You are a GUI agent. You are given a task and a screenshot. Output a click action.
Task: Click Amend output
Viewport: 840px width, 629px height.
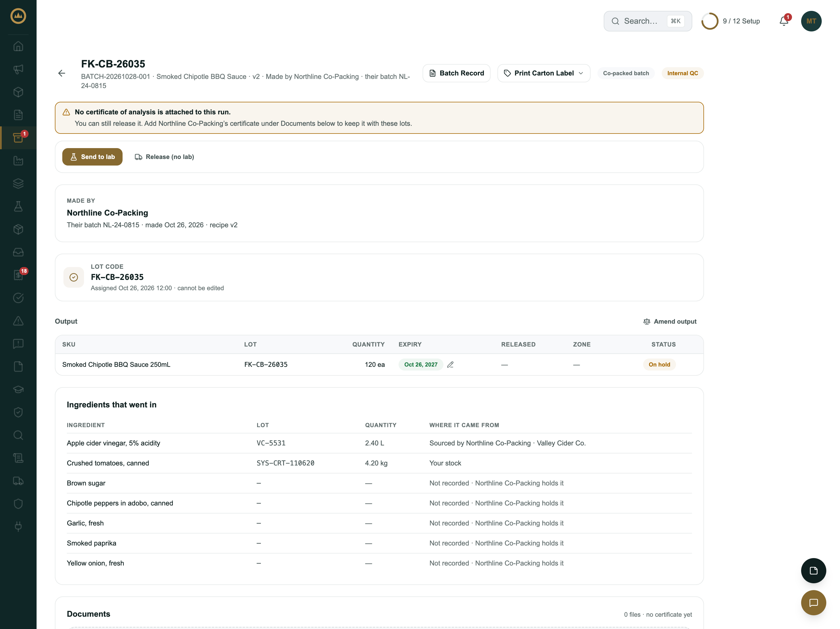670,322
